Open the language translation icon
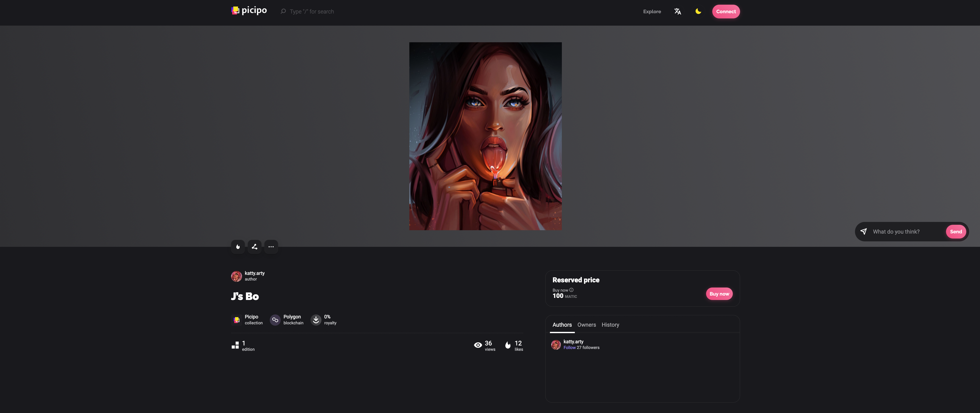The width and height of the screenshot is (980, 413). coord(677,11)
